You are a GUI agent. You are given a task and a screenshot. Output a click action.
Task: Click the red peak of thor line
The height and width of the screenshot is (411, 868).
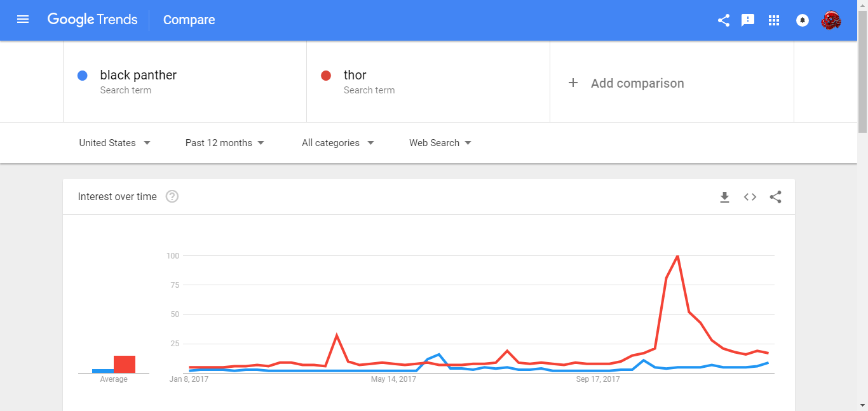click(677, 256)
